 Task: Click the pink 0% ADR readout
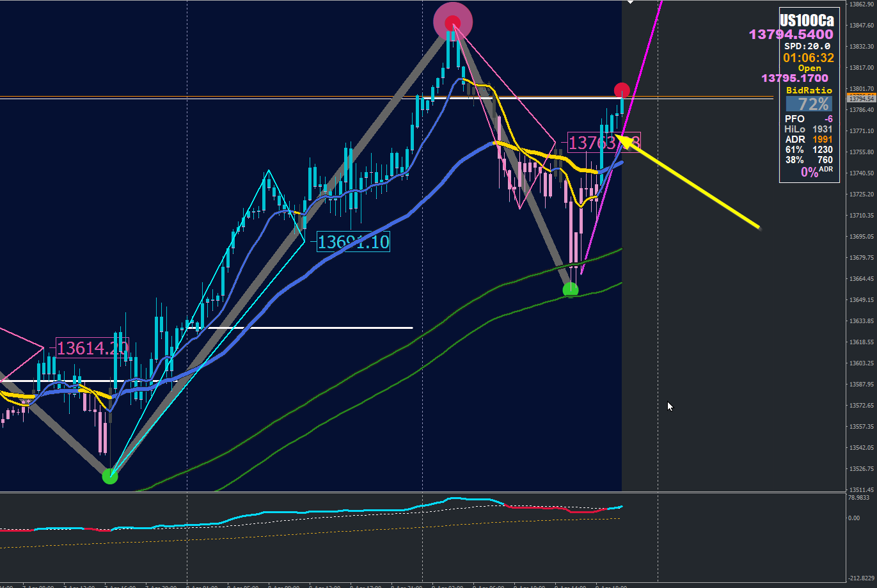point(809,171)
